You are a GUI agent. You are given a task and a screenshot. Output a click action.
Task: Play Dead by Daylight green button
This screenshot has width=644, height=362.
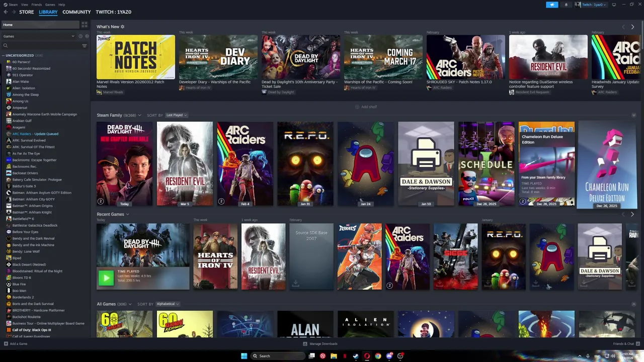point(106,278)
